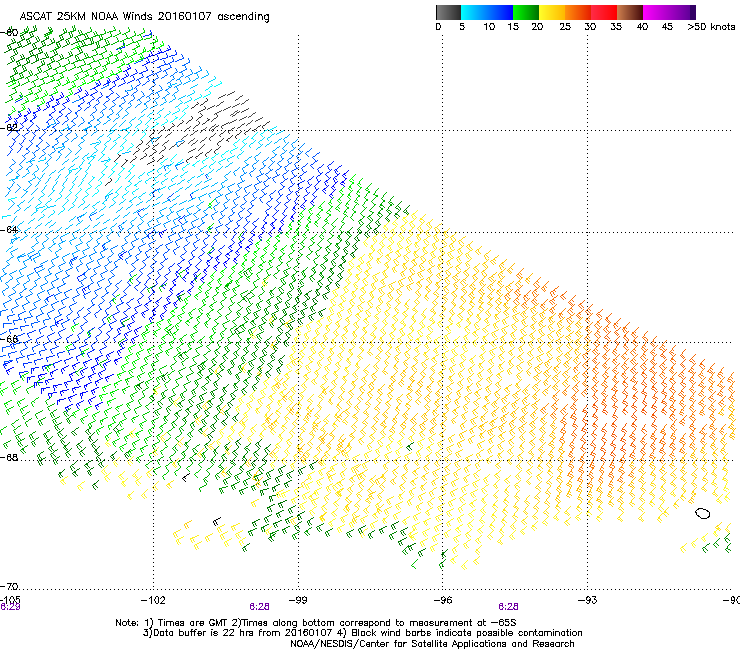
Task: Click the black ellipse marker near -90
Action: click(703, 514)
